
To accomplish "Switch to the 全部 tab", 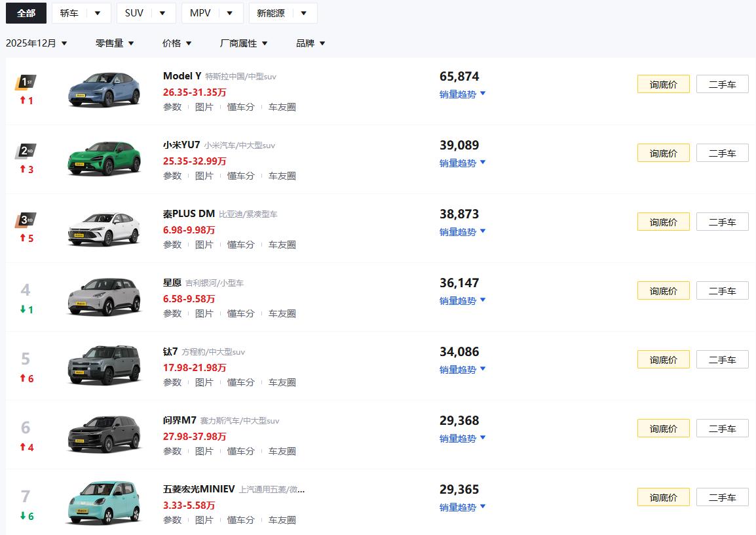I will pyautogui.click(x=26, y=12).
